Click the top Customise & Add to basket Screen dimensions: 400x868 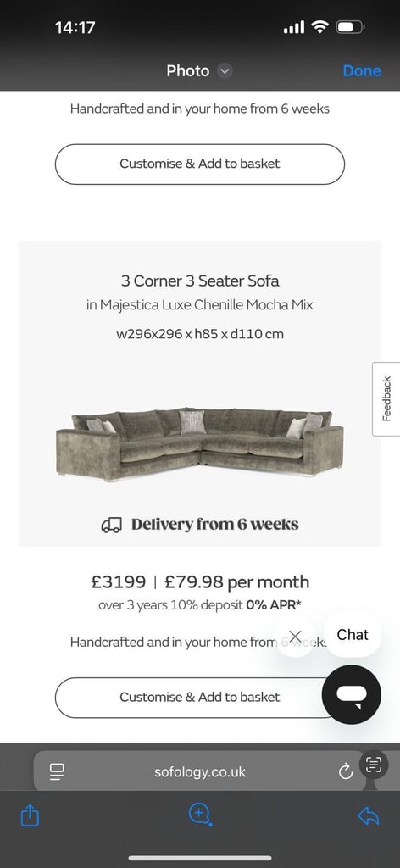pos(200,164)
